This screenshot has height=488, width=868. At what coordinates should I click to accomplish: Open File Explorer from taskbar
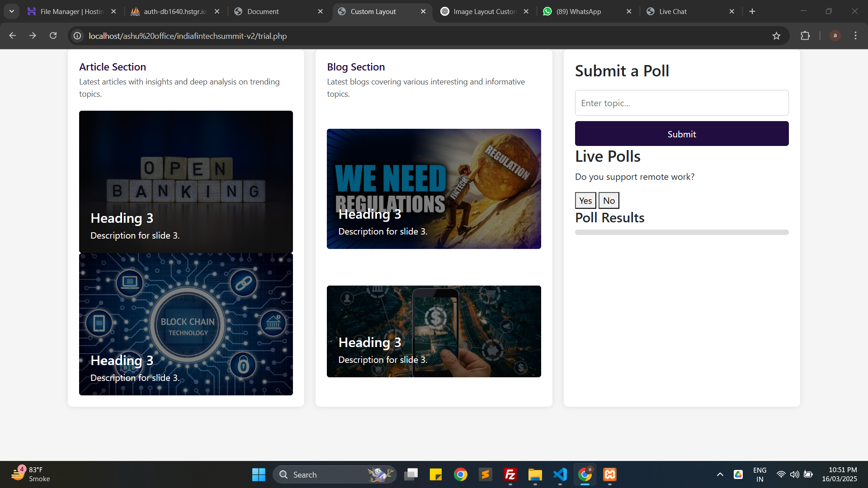tap(535, 474)
